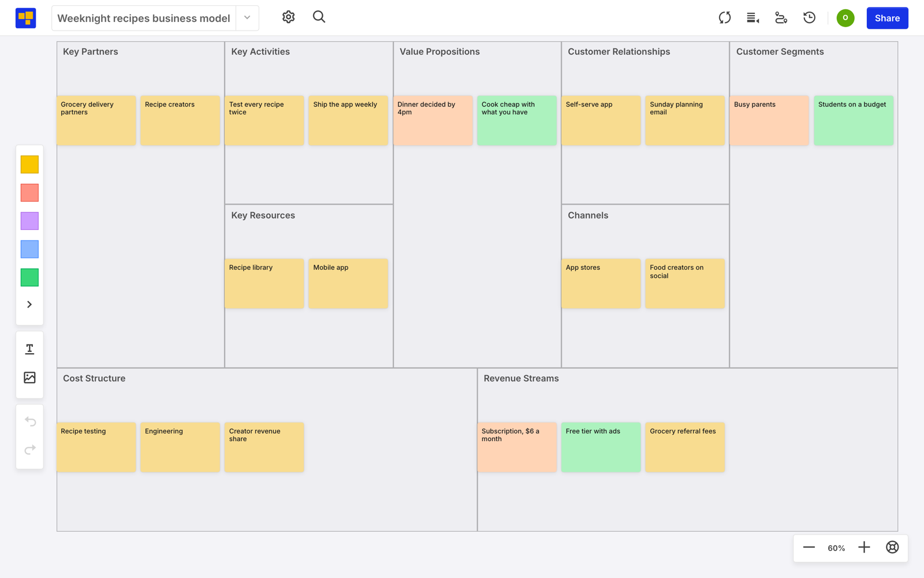Click the Undo arrow
This screenshot has height=578, width=924.
[30, 421]
